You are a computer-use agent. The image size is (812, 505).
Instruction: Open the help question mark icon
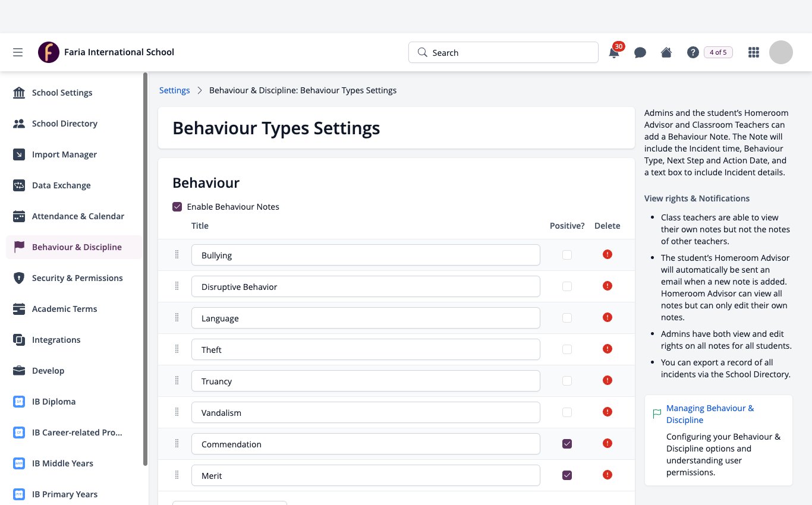pos(693,52)
